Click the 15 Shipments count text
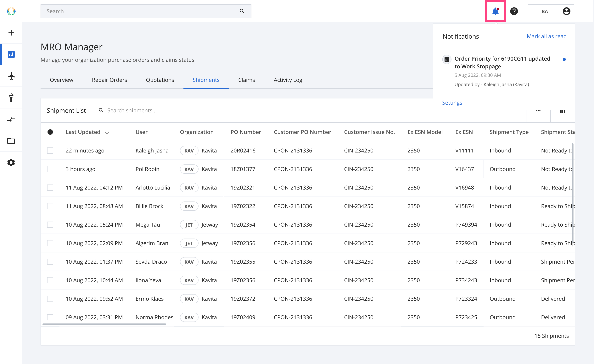Image resolution: width=594 pixels, height=364 pixels. coord(551,336)
